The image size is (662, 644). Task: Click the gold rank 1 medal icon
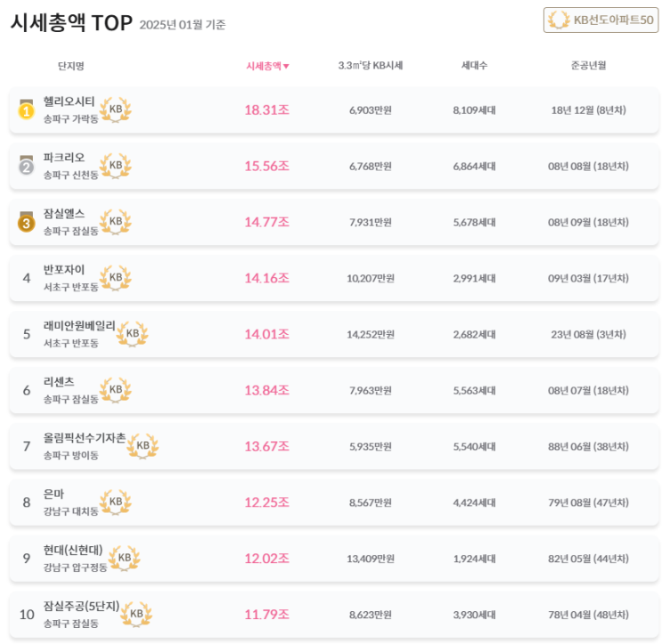(x=27, y=110)
